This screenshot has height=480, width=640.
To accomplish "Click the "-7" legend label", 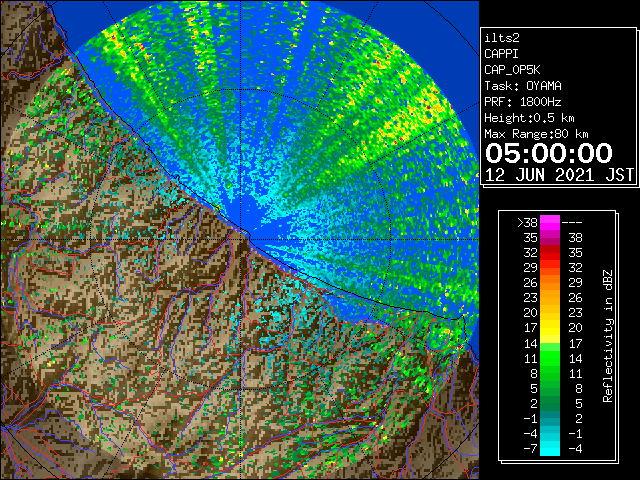I will [530, 448].
